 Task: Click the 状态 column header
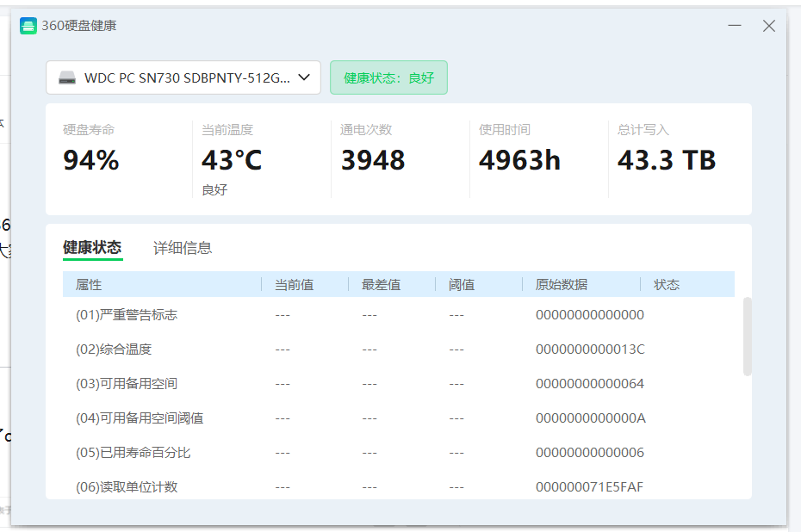click(667, 284)
